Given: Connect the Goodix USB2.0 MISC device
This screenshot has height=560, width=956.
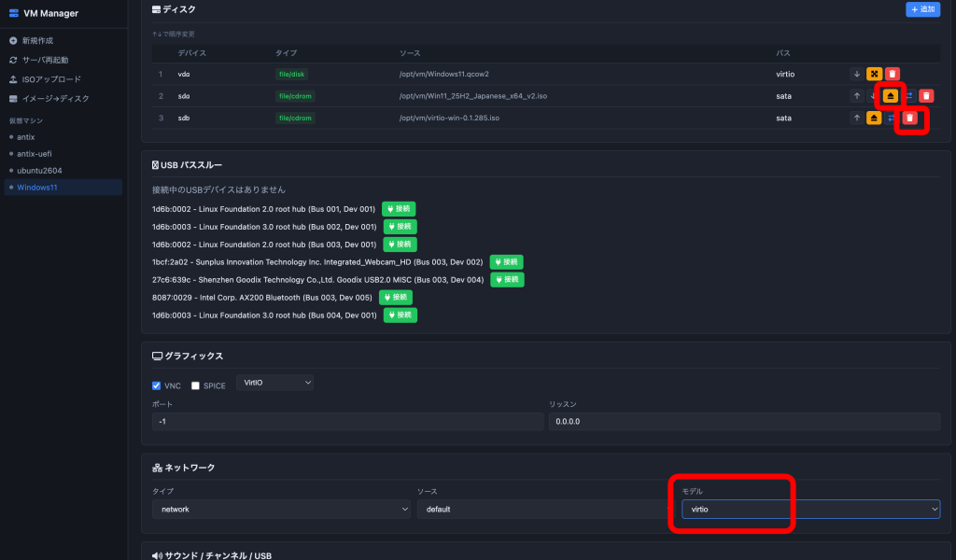Looking at the screenshot, I should 507,280.
